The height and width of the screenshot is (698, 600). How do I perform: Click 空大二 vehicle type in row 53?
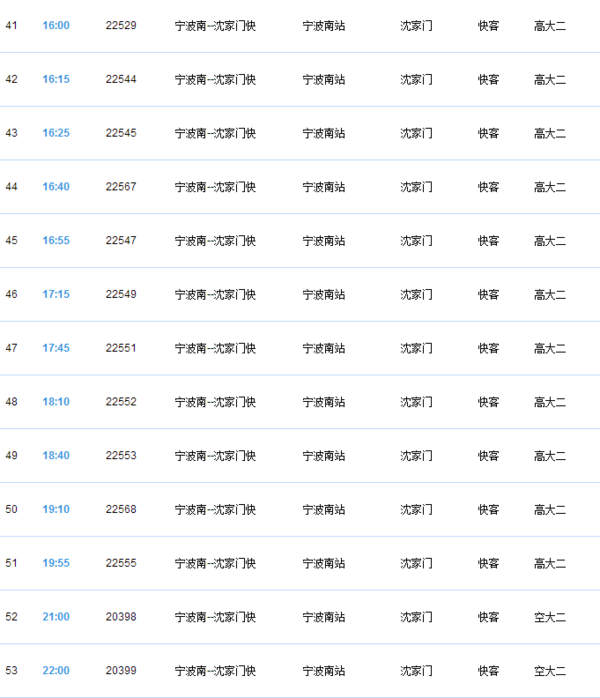point(550,671)
